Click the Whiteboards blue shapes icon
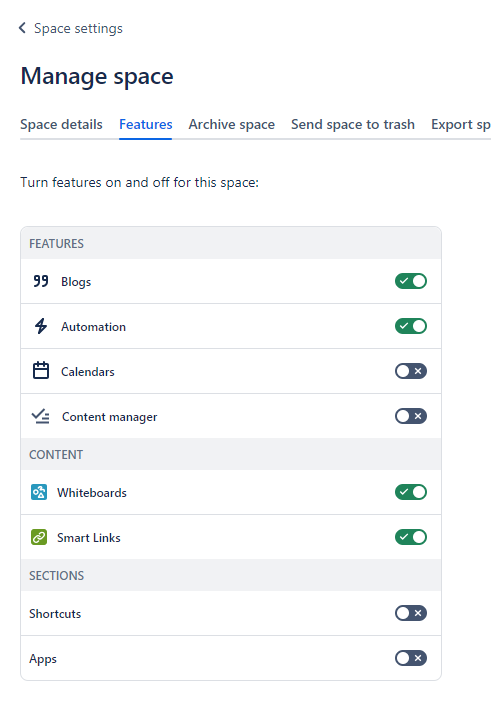 coord(39,492)
